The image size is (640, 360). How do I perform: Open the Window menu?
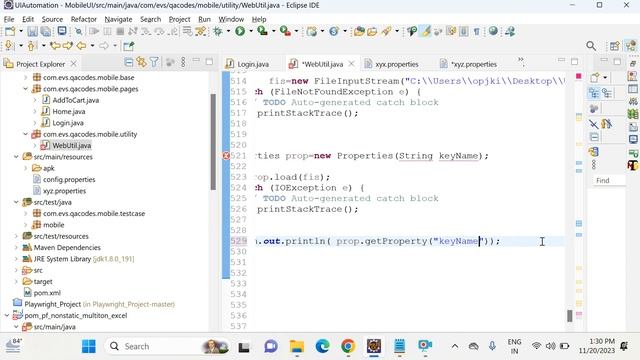click(x=231, y=19)
